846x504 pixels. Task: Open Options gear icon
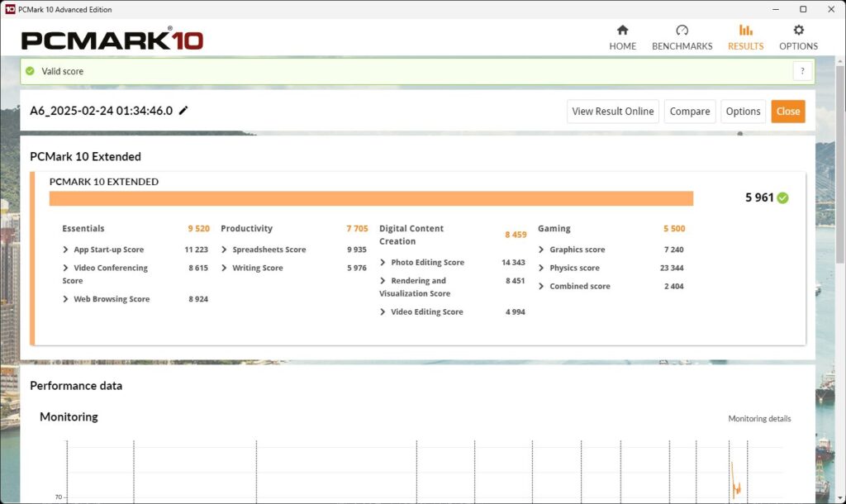pyautogui.click(x=798, y=31)
